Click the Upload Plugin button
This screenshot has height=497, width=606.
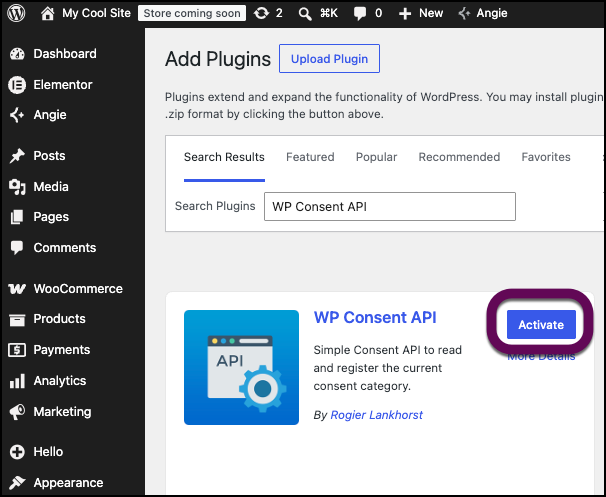(329, 59)
